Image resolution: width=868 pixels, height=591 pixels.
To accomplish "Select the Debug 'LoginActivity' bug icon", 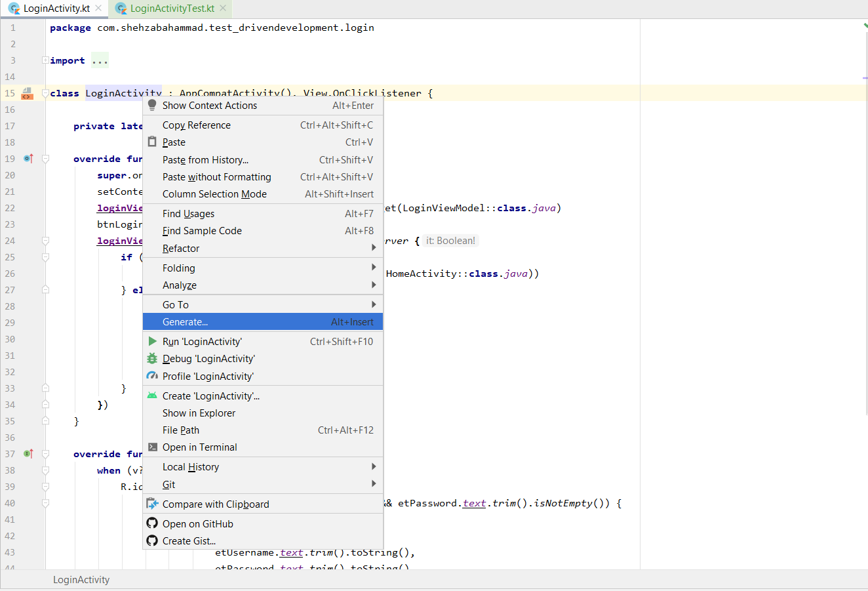I will (153, 358).
